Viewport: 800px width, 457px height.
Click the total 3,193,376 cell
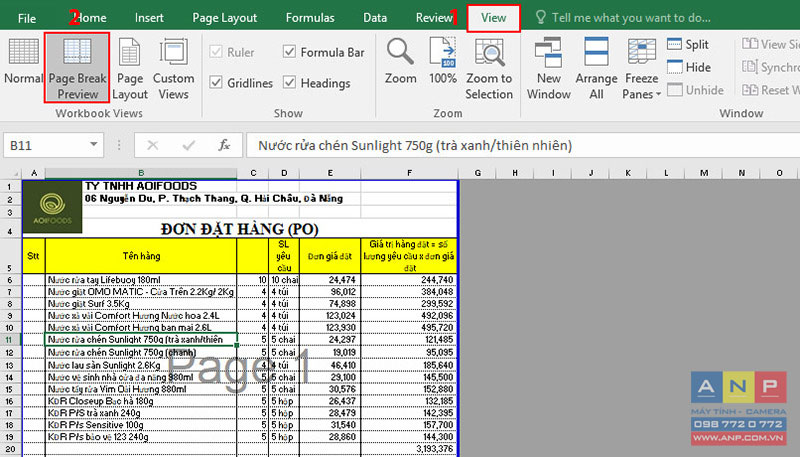(409, 449)
